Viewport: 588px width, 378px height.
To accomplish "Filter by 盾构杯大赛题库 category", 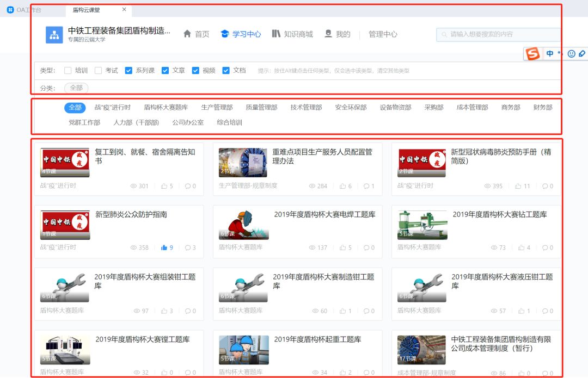I will (166, 108).
